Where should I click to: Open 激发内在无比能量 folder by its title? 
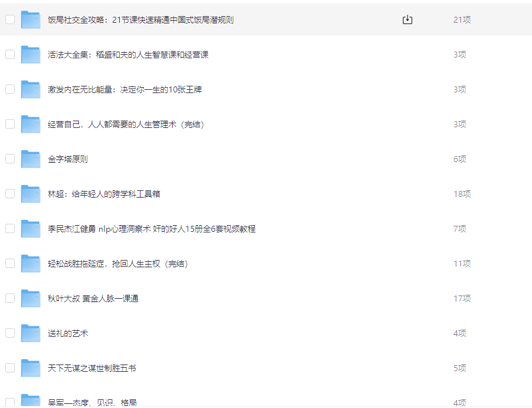click(124, 90)
